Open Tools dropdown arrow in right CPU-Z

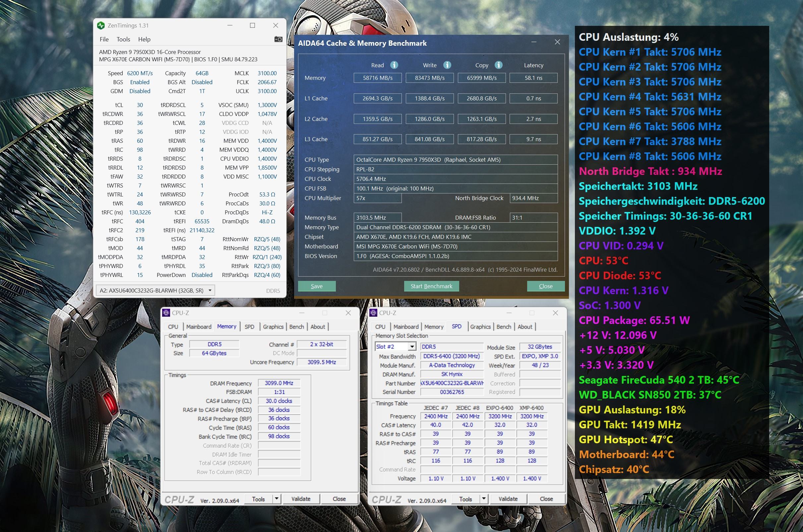(x=483, y=499)
